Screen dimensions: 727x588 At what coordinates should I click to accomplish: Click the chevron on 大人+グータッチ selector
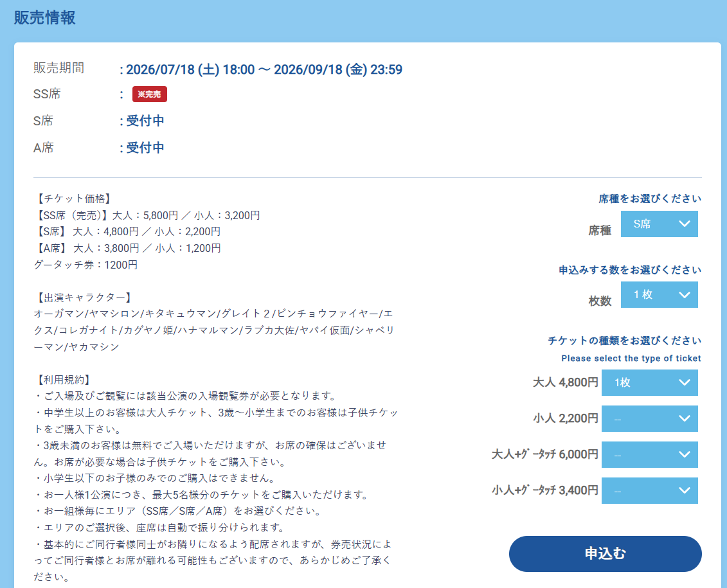click(x=685, y=454)
